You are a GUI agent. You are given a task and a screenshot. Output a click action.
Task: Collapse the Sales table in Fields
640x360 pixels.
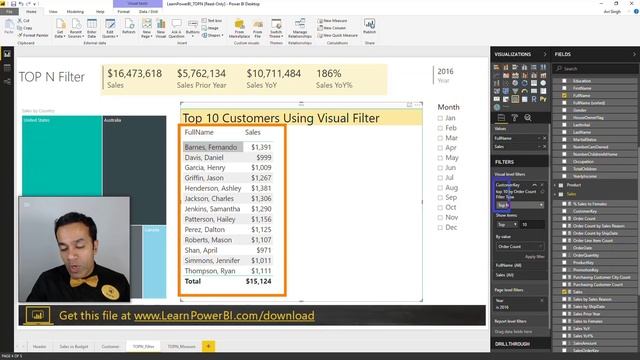point(556,194)
